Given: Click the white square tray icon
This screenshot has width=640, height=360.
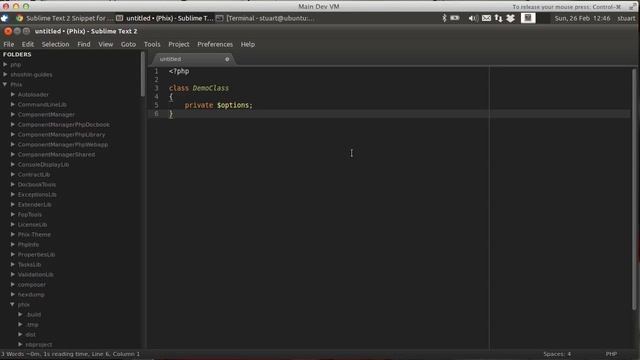Looking at the screenshot, I should (x=528, y=18).
